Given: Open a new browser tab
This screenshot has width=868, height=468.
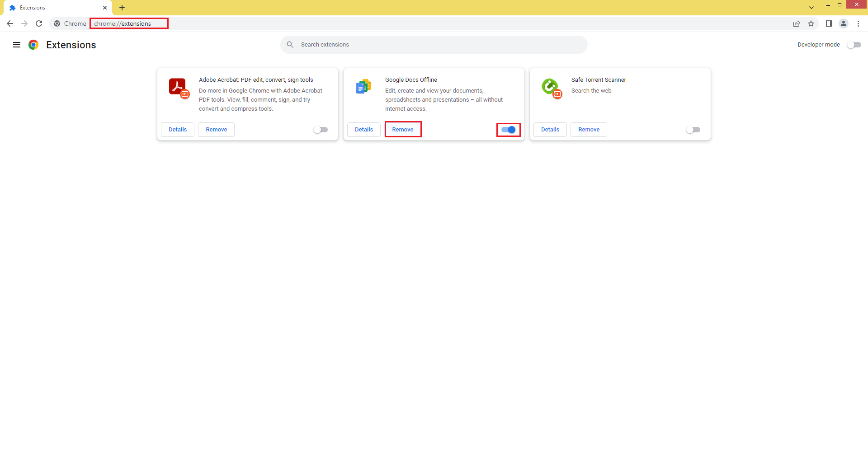Looking at the screenshot, I should [x=122, y=8].
